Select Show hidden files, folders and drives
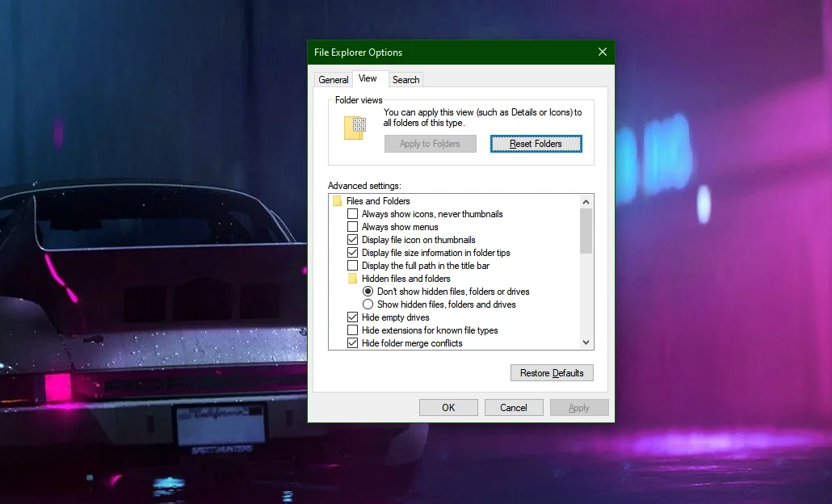 (x=368, y=304)
